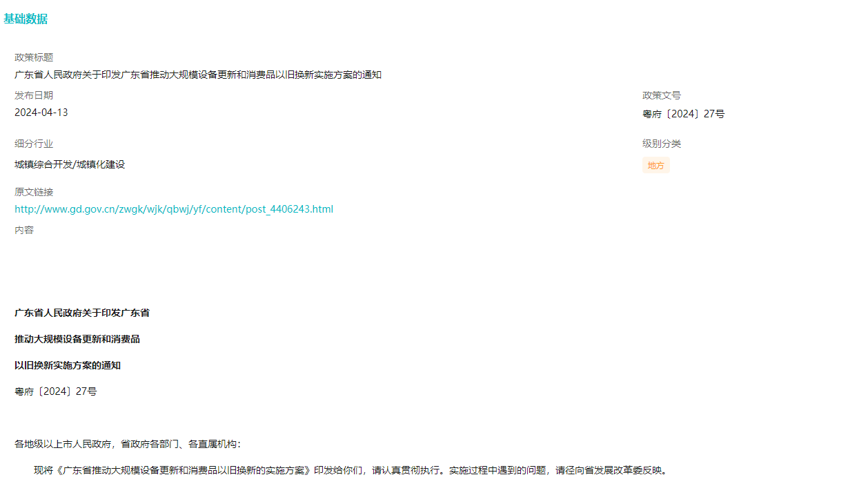This screenshot has width=868, height=495.
Task: Click the 政策标题 field label
Action: click(x=34, y=57)
